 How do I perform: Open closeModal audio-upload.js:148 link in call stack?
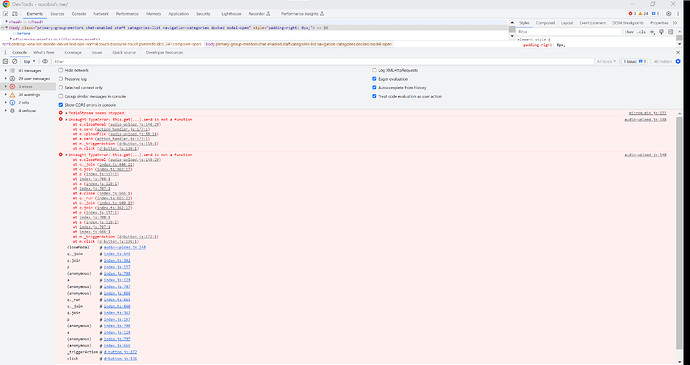click(x=125, y=247)
